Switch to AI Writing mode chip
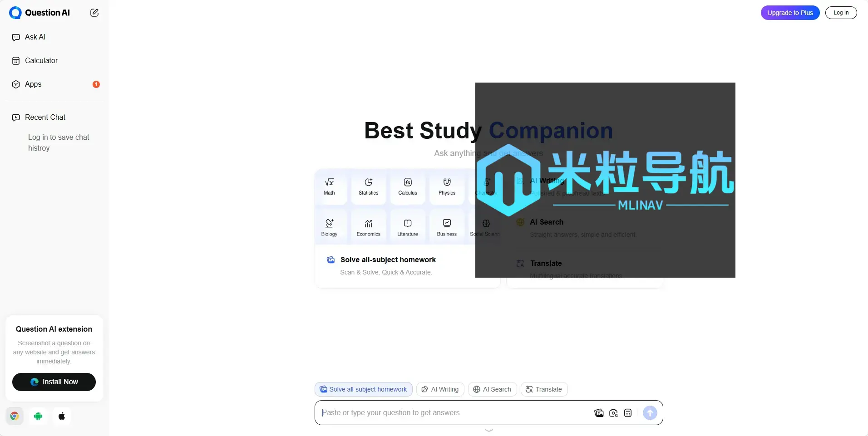868x436 pixels. click(440, 389)
